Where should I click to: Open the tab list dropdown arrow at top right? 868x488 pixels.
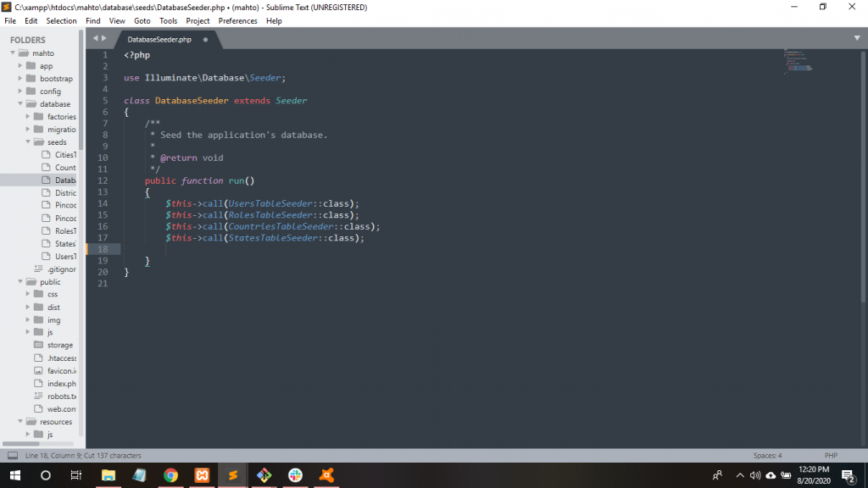tap(857, 38)
